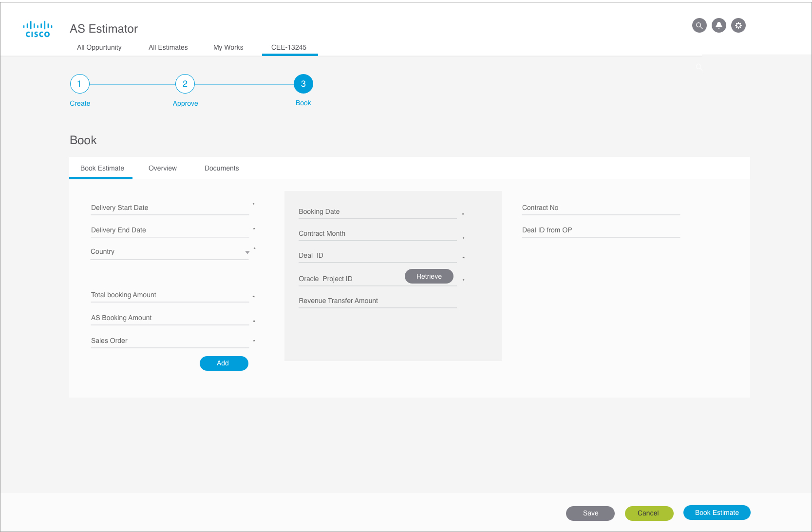Focus the Total booking Amount field
Viewport: 812px width, 532px height.
point(170,295)
